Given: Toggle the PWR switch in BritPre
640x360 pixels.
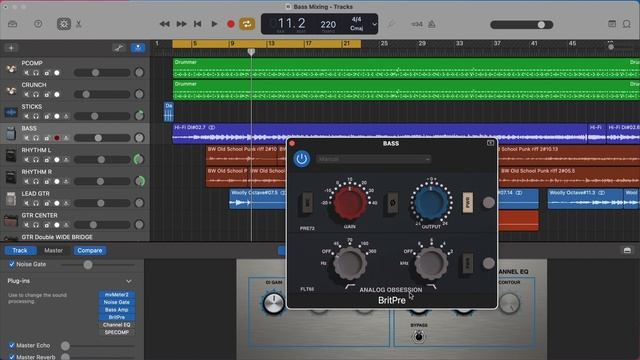Looking at the screenshot, I should pyautogui.click(x=468, y=202).
